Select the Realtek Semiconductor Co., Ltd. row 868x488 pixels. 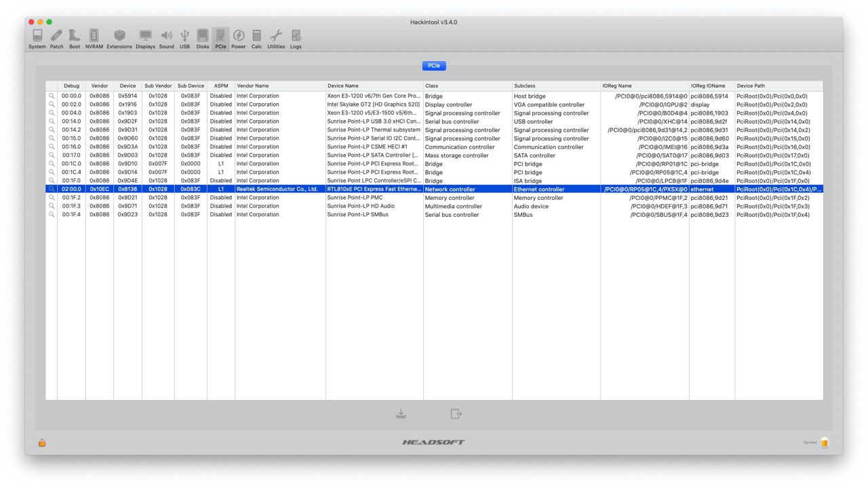click(434, 189)
